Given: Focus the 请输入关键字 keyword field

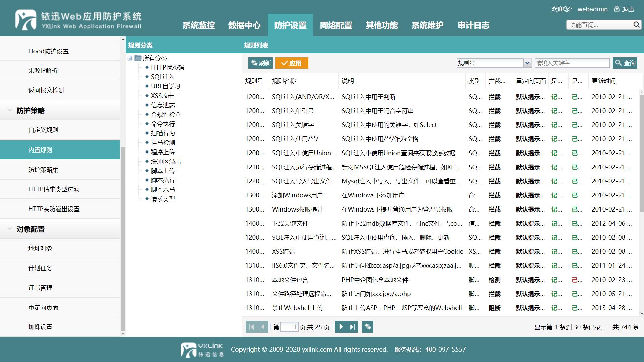Looking at the screenshot, I should click(572, 63).
